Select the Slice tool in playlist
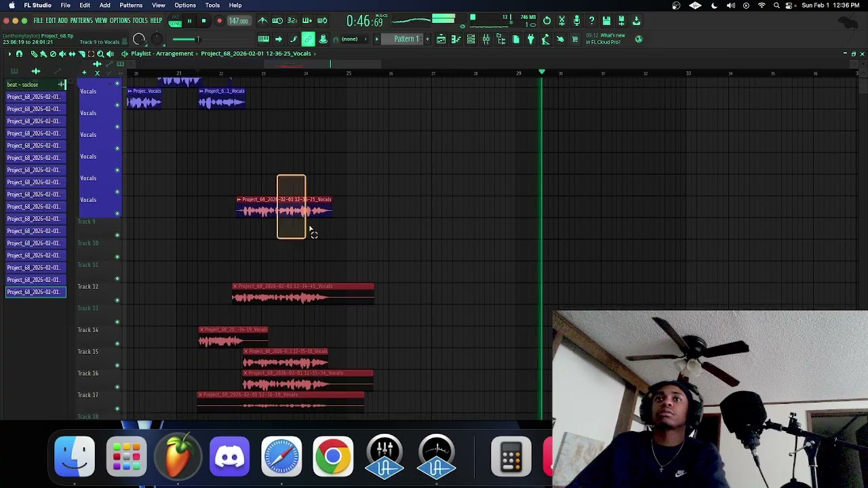The image size is (868, 488). 81,54
